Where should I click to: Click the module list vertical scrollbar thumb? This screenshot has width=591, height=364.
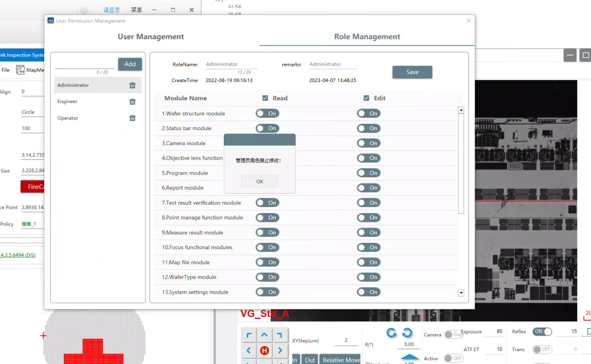[461, 164]
